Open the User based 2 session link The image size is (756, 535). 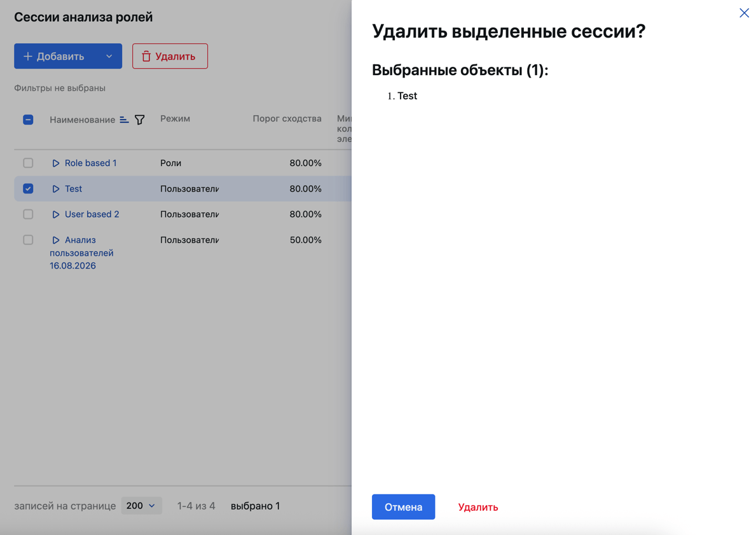92,214
